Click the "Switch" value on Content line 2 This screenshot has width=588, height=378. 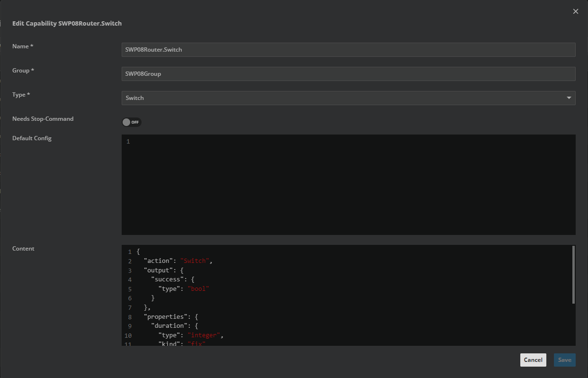click(x=194, y=261)
